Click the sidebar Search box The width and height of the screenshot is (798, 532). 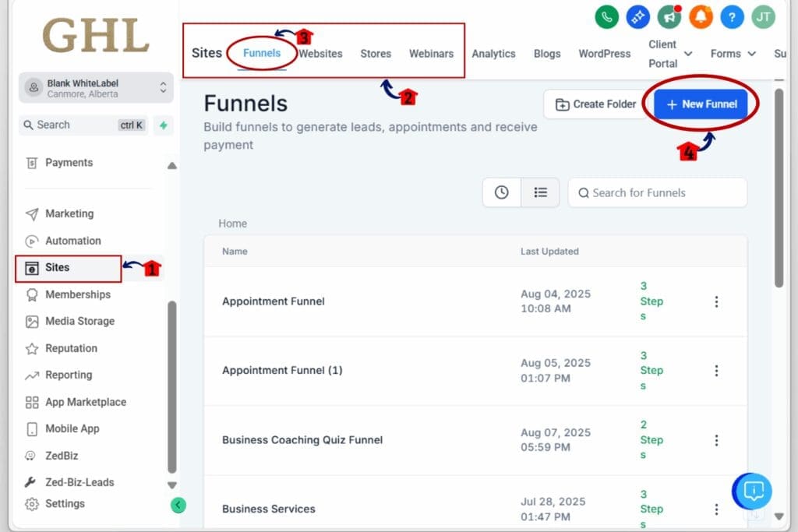click(84, 125)
